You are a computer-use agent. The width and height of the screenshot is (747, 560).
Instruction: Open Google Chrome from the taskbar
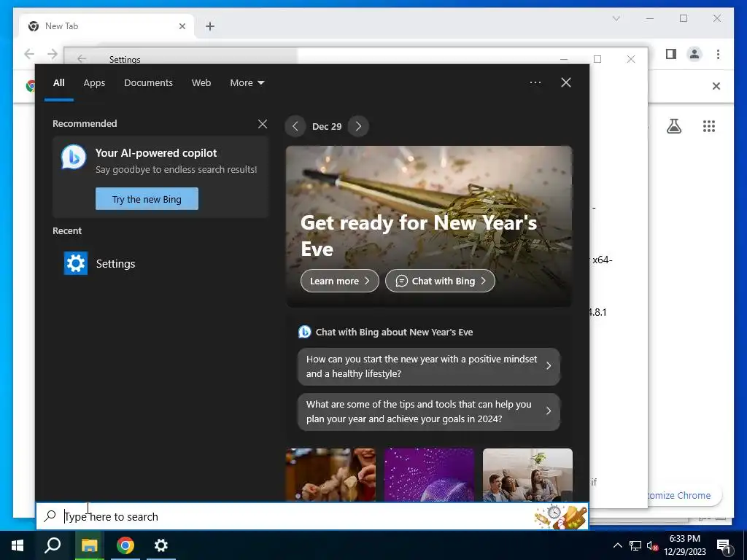click(x=125, y=545)
